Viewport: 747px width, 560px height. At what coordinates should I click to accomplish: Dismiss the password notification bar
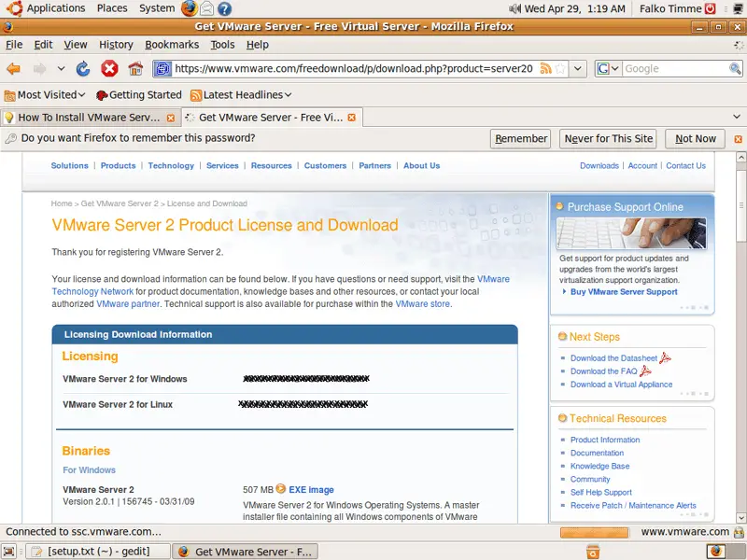[738, 139]
